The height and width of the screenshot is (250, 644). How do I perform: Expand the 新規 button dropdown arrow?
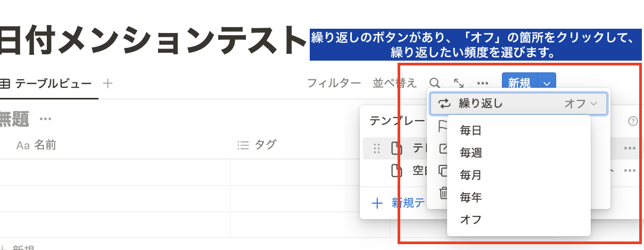tap(548, 83)
